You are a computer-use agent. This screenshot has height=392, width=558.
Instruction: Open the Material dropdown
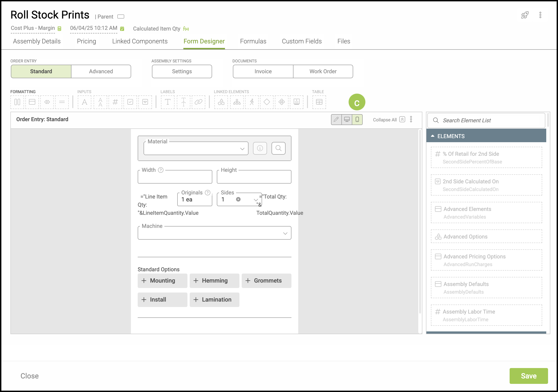tap(196, 149)
